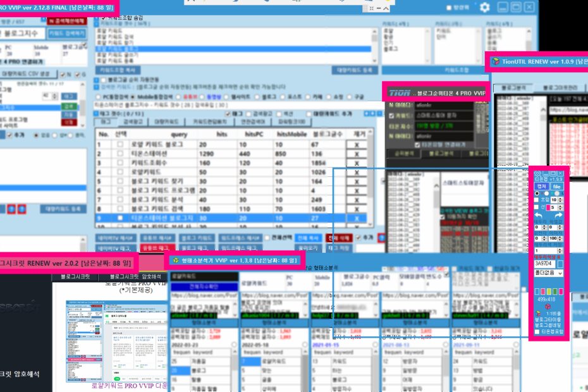This screenshot has height=392, width=588.
Task: Toggle the N checkbox beside 대량키워드 CSV 생성
Action: pos(63,75)
